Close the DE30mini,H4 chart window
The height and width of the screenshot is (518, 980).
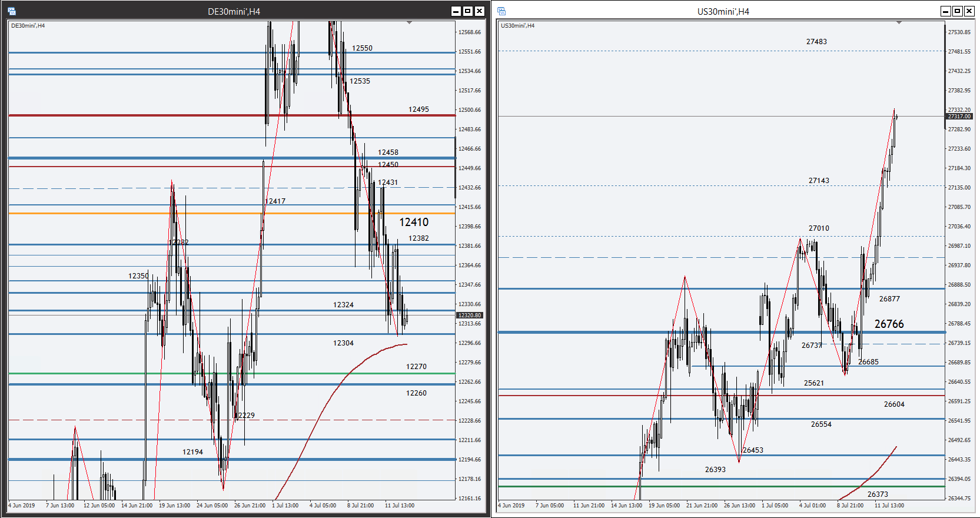click(480, 11)
